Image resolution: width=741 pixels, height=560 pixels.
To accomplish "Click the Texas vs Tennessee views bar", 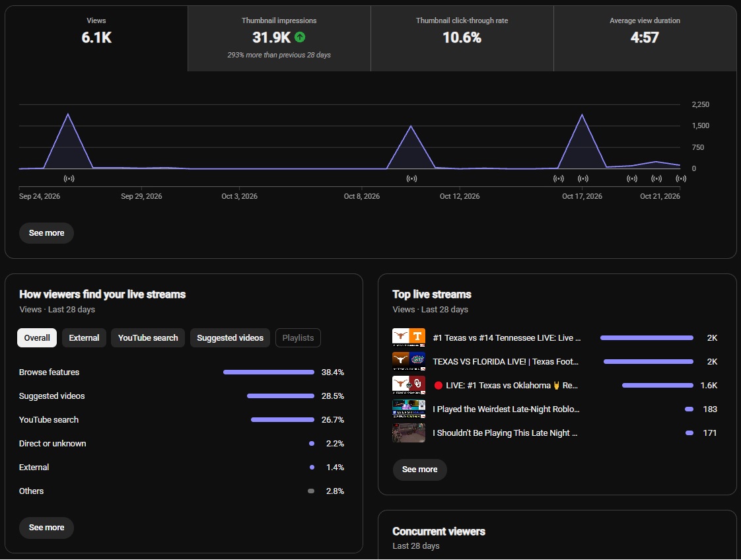I will (x=647, y=338).
